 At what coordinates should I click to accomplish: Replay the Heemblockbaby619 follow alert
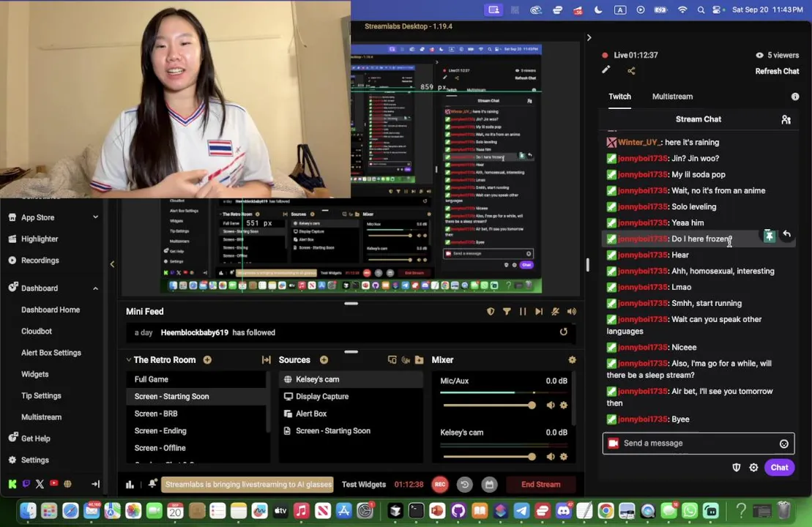pos(564,332)
